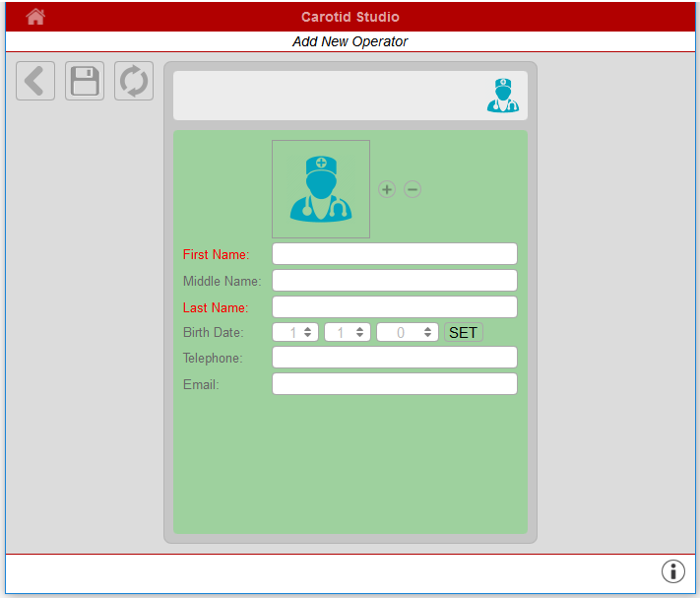Viewport: 700px width, 598px height.
Task: Click the 'Last Name:' label
Action: [x=216, y=307]
